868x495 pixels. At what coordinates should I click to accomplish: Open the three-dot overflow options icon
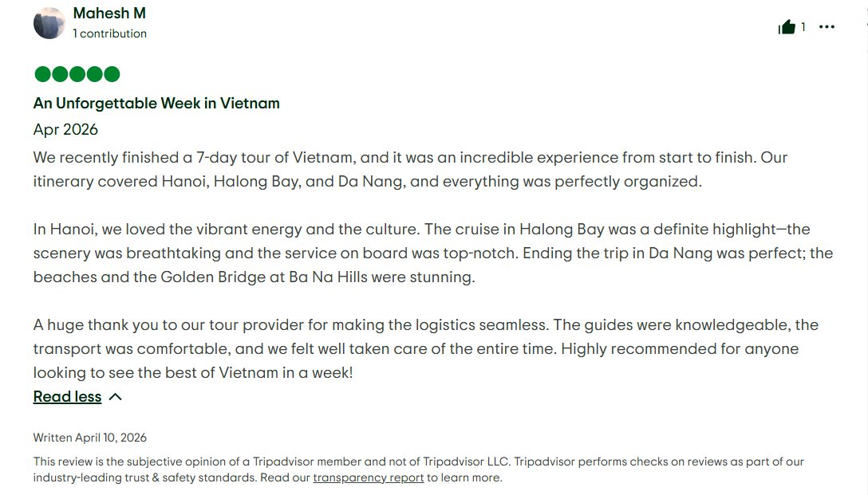coord(827,26)
